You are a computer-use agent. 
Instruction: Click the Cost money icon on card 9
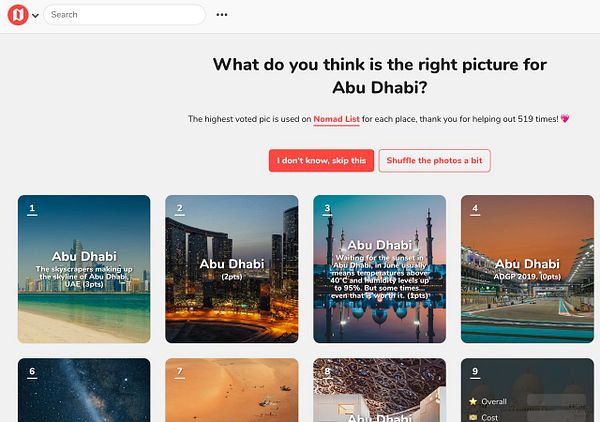(473, 417)
